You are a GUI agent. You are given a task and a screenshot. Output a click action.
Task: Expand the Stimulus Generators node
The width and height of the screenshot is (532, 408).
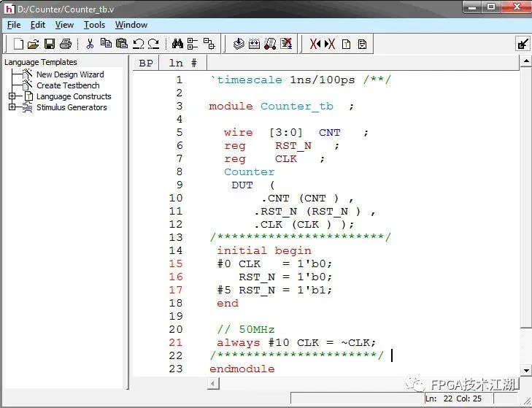(12, 107)
